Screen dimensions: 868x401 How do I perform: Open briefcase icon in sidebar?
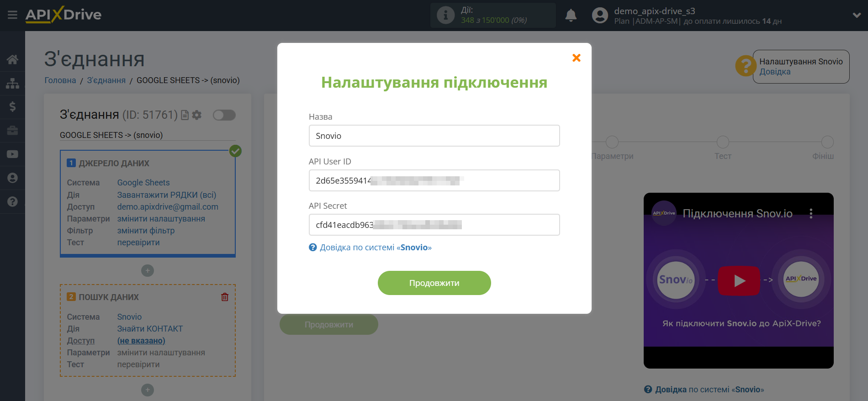coord(12,131)
